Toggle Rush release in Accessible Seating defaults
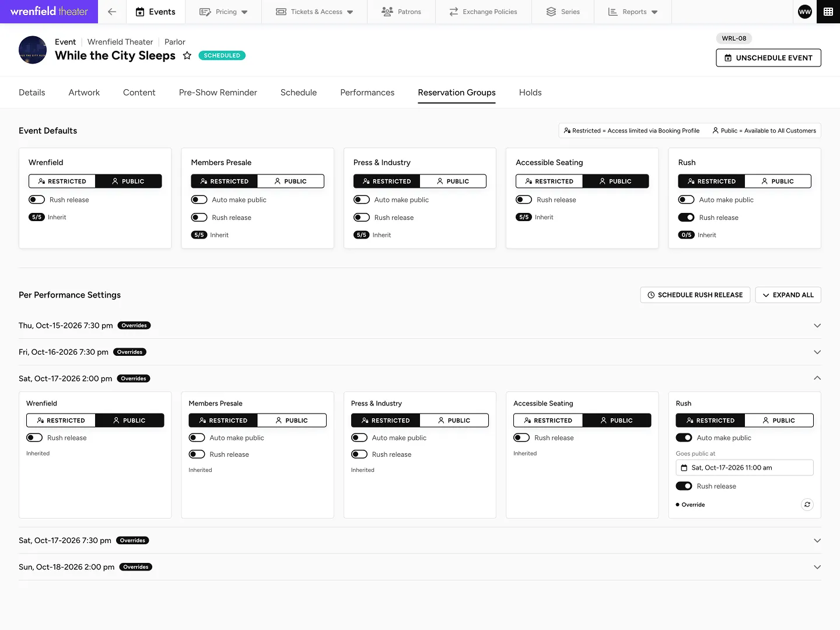 click(524, 199)
